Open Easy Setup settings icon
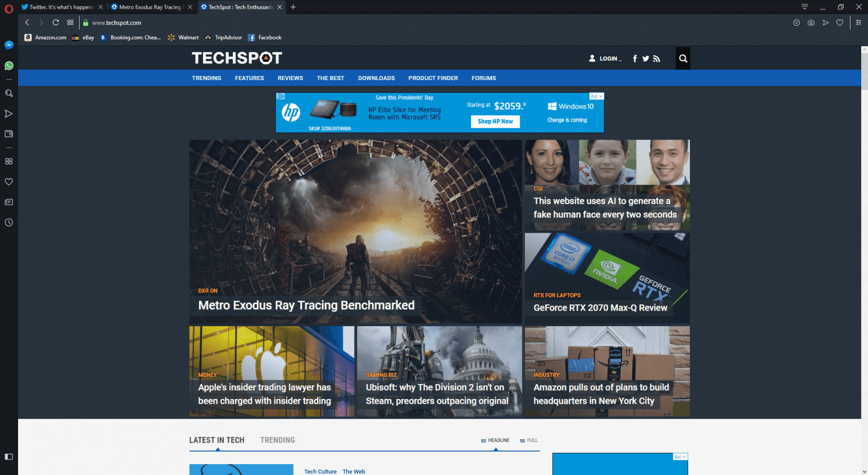The image size is (868, 475). (x=859, y=23)
